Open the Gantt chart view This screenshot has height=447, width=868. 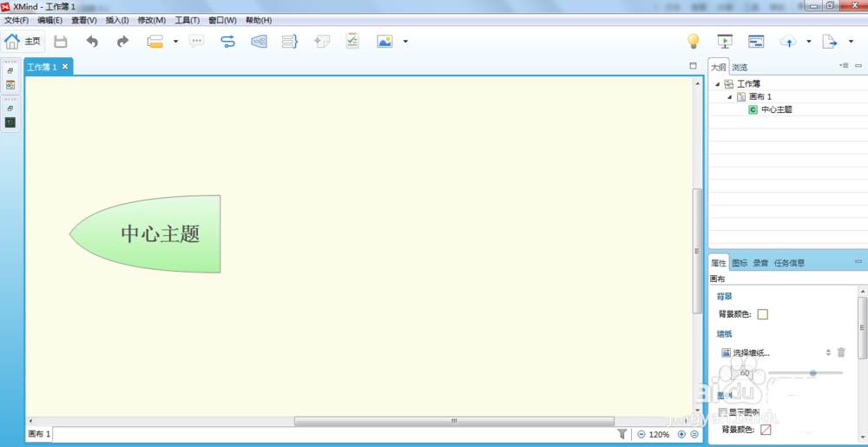(x=756, y=42)
